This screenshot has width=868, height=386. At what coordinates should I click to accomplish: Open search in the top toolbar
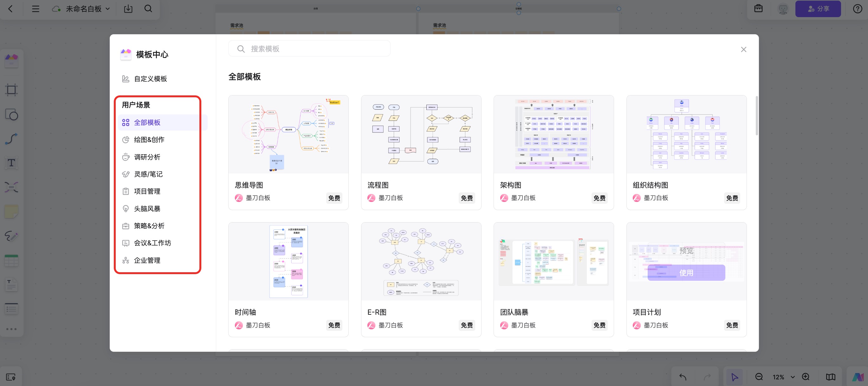[148, 9]
